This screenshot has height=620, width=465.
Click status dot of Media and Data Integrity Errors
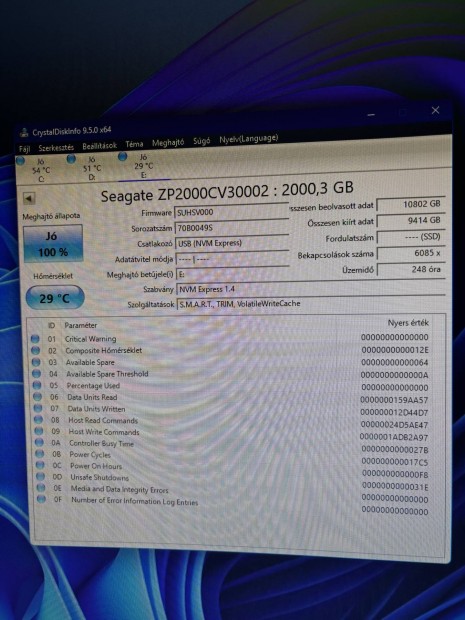[41, 488]
